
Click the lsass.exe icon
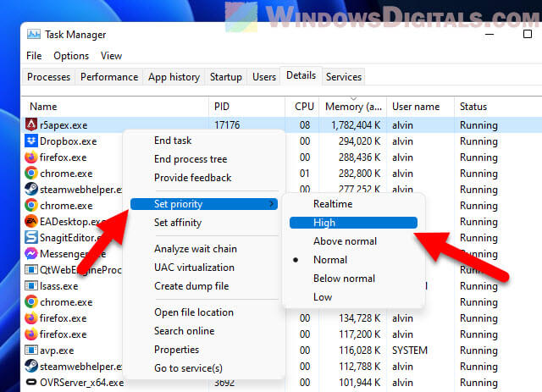tap(31, 286)
